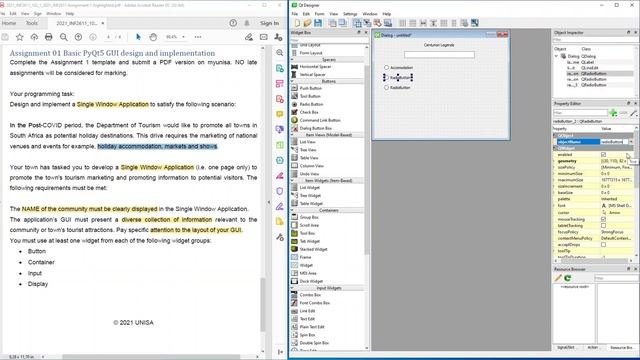640x360 pixels.
Task: Open Sign menu in Acrobat Reader
Action: click(x=38, y=13)
